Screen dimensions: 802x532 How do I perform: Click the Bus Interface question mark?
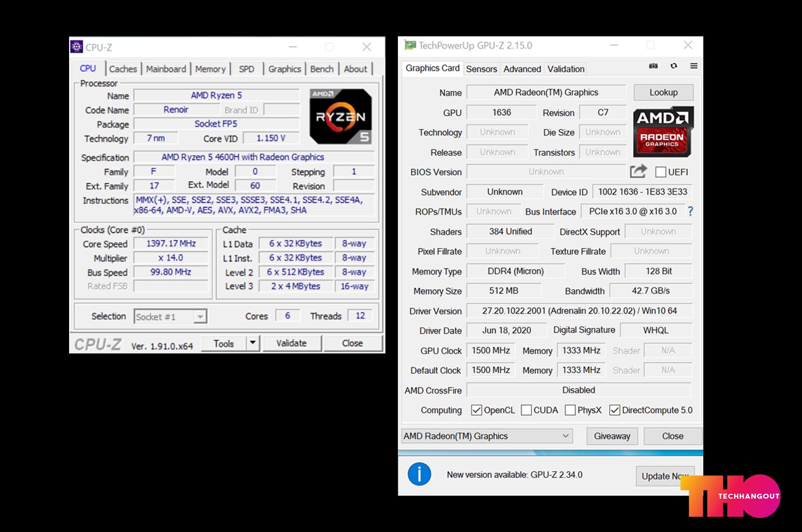690,211
